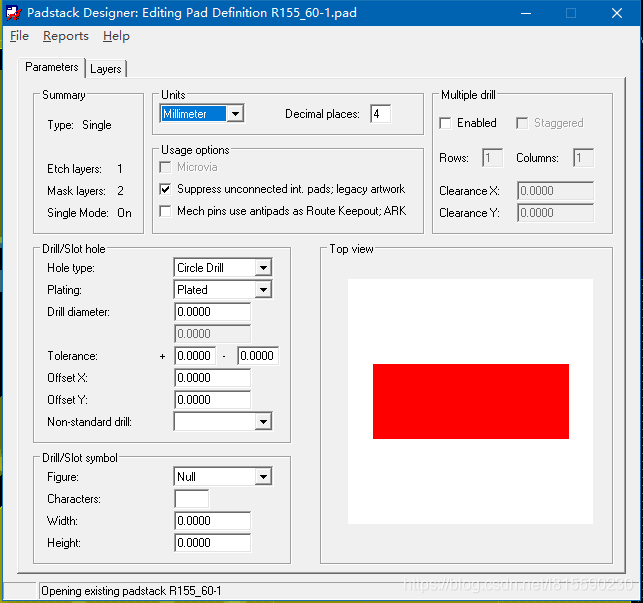Switch to the Parameters tab
Image resolution: width=643 pixels, height=603 pixels.
pos(51,67)
